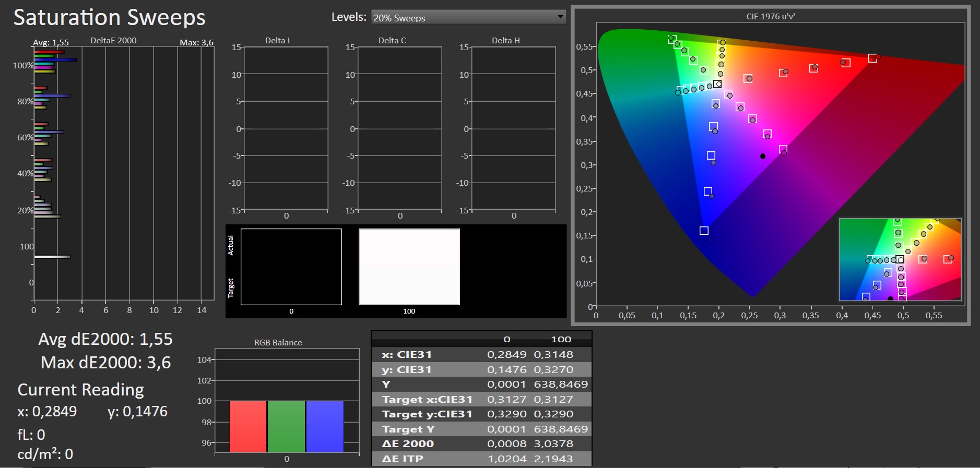
Task: Click the 100% red target square in CIE diagram
Action: [x=872, y=58]
